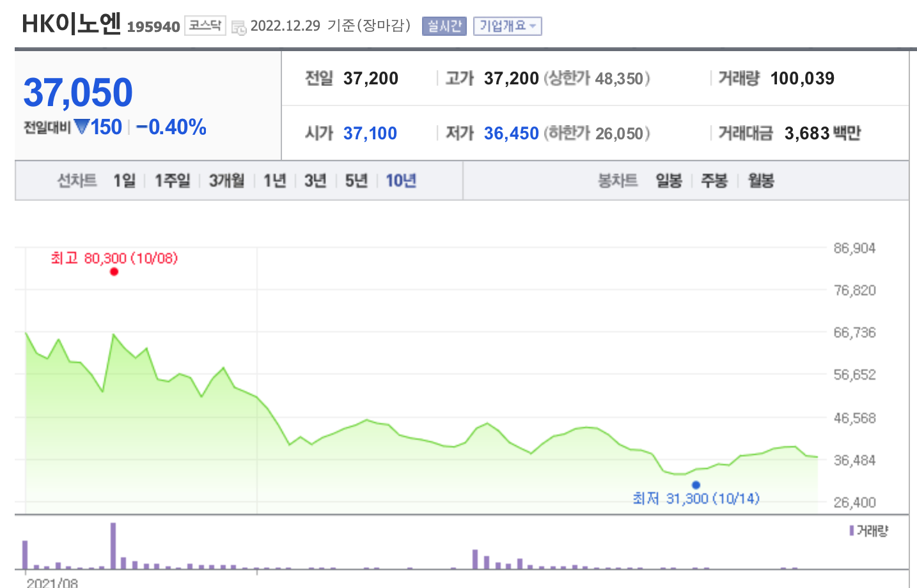
Task: Click the blue 최저 31,300 marker dot
Action: point(696,485)
